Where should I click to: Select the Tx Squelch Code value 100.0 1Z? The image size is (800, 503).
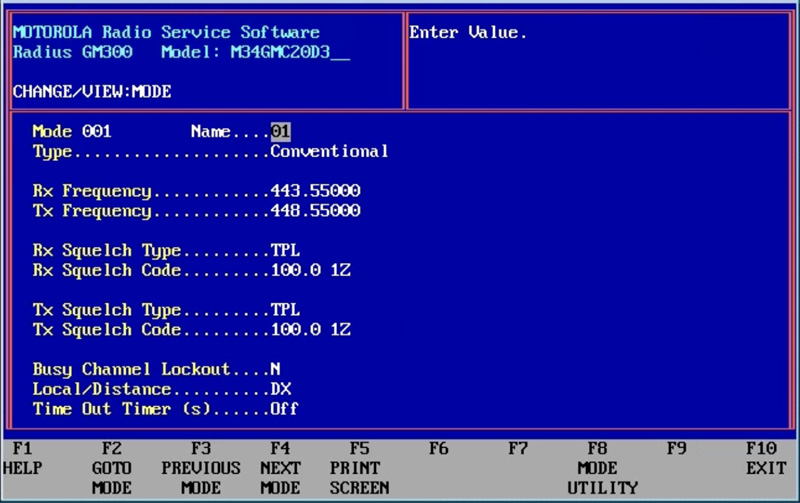click(311, 330)
